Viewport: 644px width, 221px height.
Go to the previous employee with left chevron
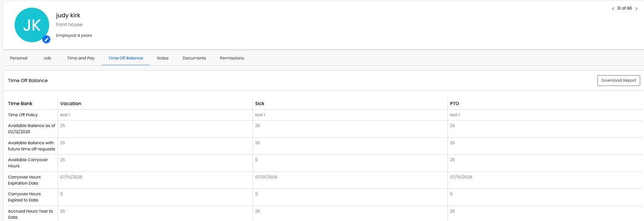point(613,8)
